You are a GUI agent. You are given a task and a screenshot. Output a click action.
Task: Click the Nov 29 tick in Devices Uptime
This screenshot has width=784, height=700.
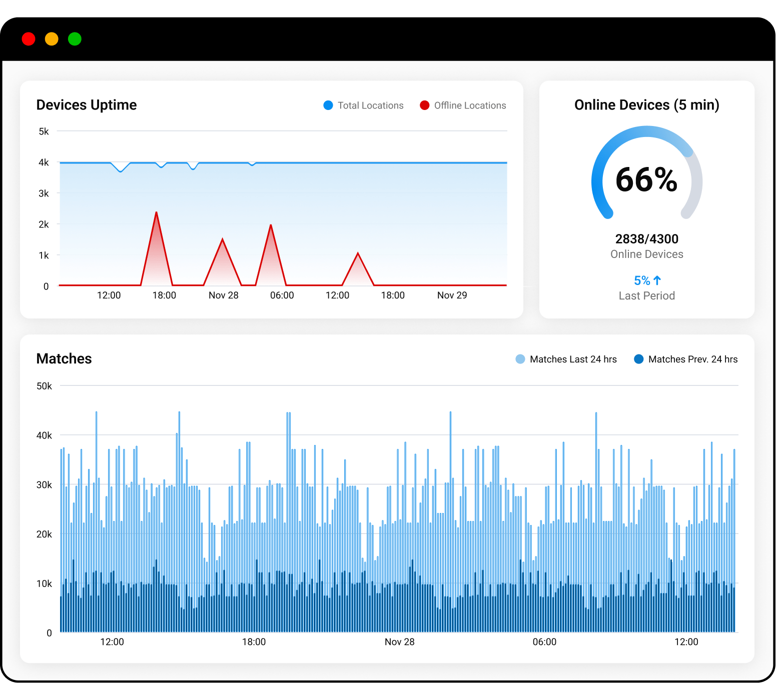tap(452, 295)
